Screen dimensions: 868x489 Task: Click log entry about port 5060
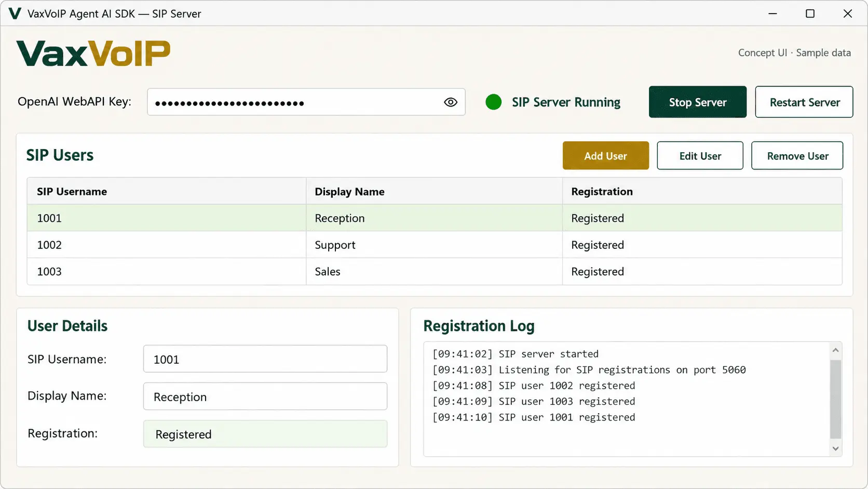tap(589, 369)
